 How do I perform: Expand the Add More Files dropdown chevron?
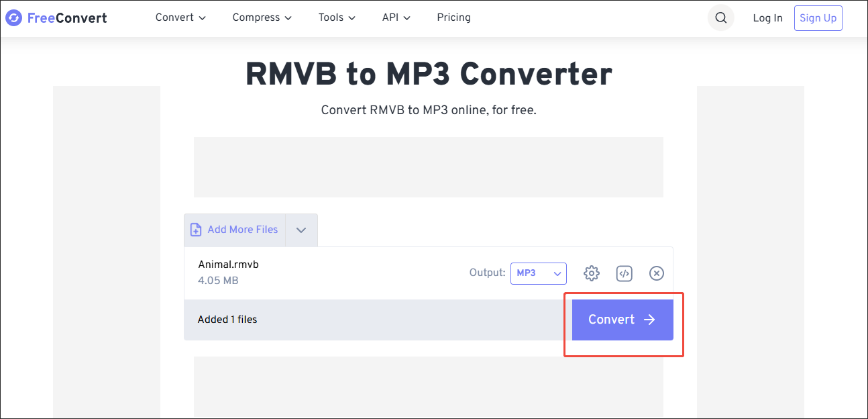[x=301, y=230]
